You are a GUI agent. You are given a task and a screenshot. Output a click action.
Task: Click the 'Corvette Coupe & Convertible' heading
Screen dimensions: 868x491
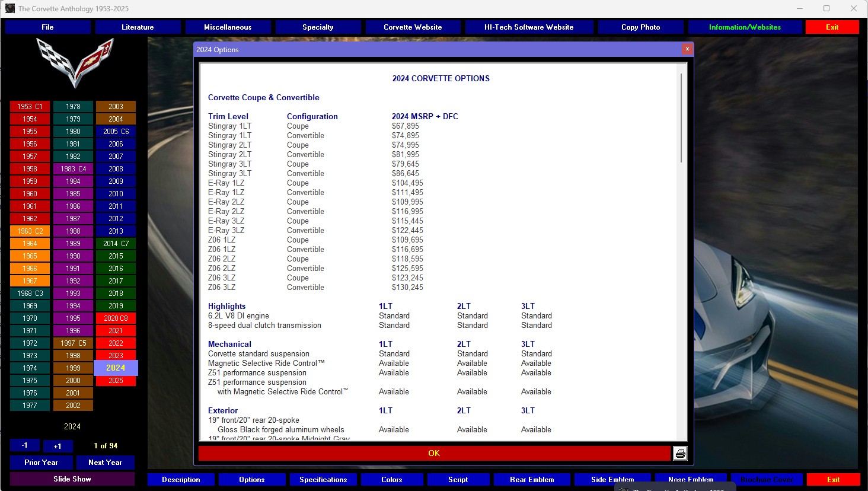[264, 98]
